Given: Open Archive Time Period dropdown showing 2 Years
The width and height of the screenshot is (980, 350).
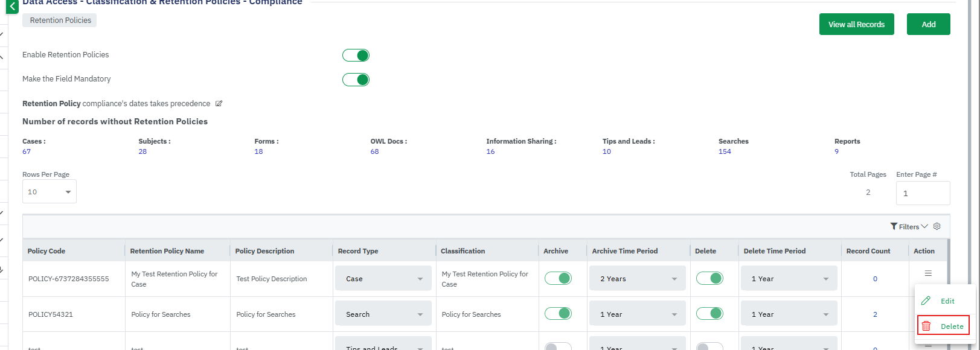Looking at the screenshot, I should (638, 279).
